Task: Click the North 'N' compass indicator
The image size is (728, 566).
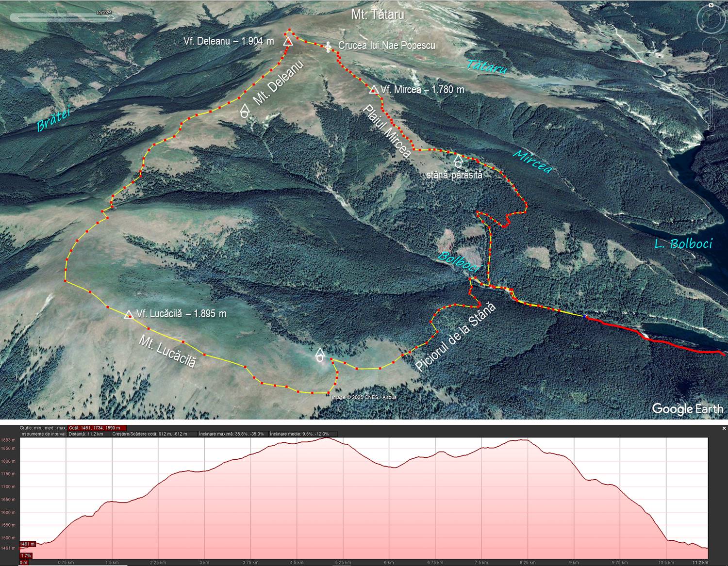Action: point(711,6)
